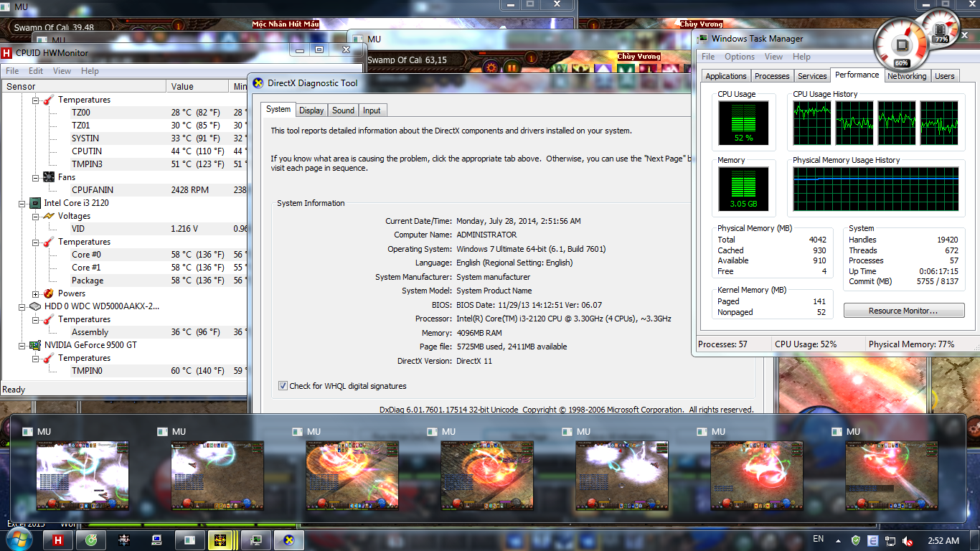Click the volume icon in system tray
Viewport: 980px width, 551px height.
click(x=908, y=540)
